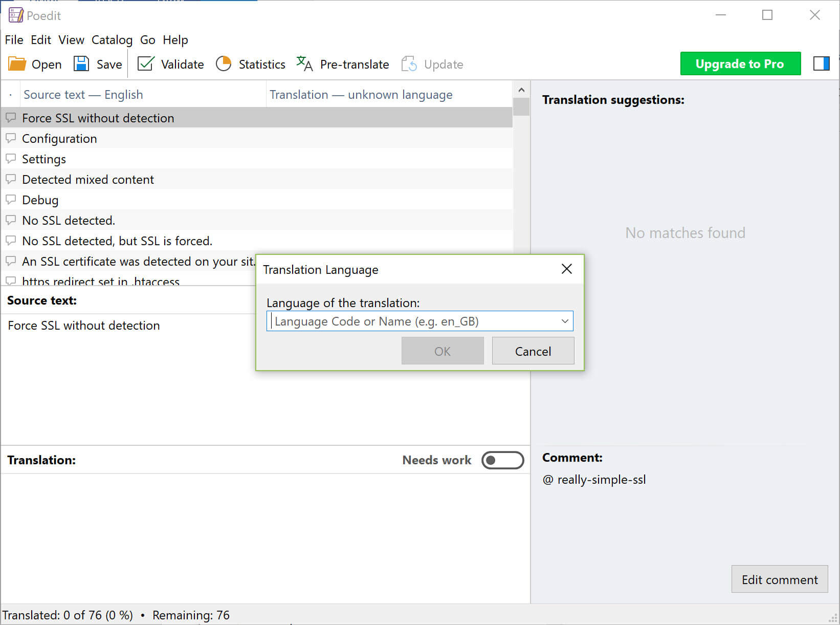Open the View menu
This screenshot has width=840, height=625.
tap(71, 40)
